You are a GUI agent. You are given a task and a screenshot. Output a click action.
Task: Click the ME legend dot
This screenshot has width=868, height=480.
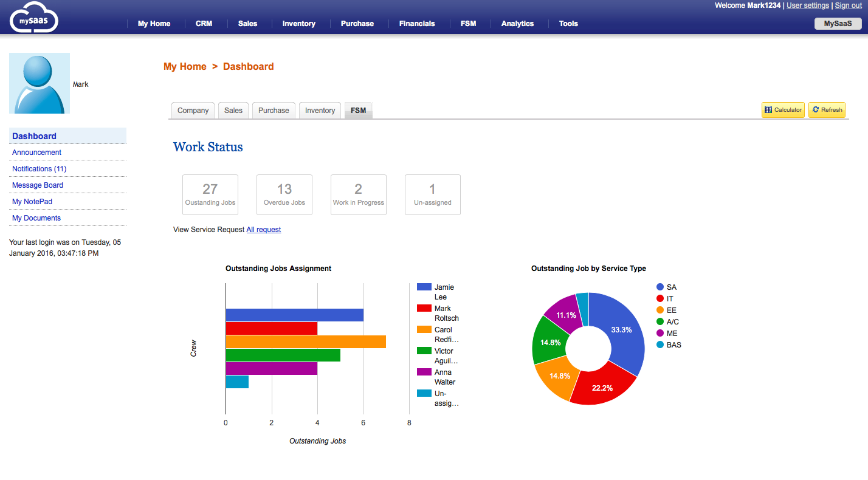pyautogui.click(x=660, y=333)
